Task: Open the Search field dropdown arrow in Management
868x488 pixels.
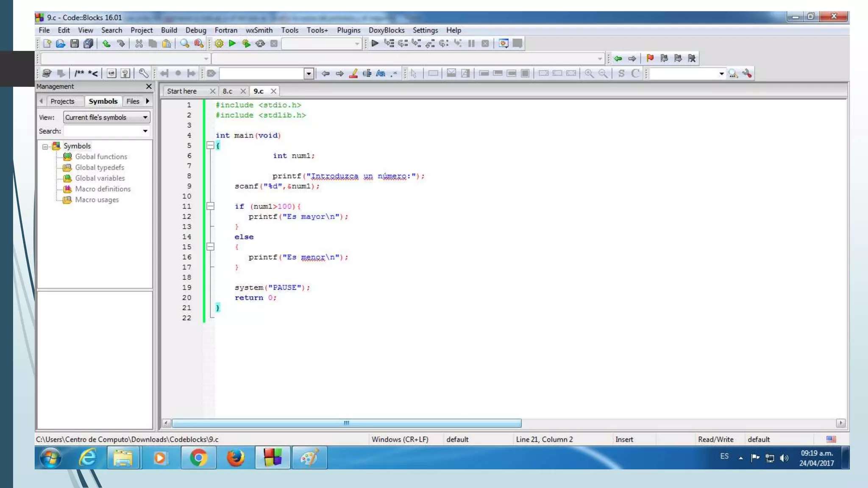Action: 145,131
